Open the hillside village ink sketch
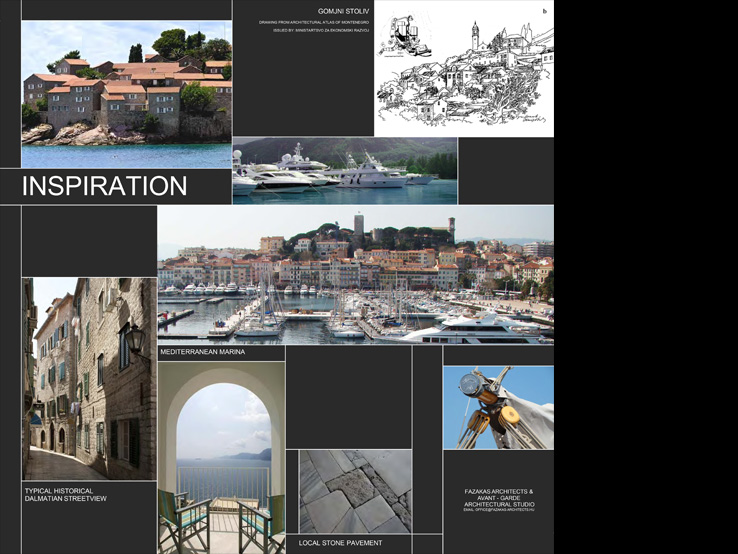 463,69
